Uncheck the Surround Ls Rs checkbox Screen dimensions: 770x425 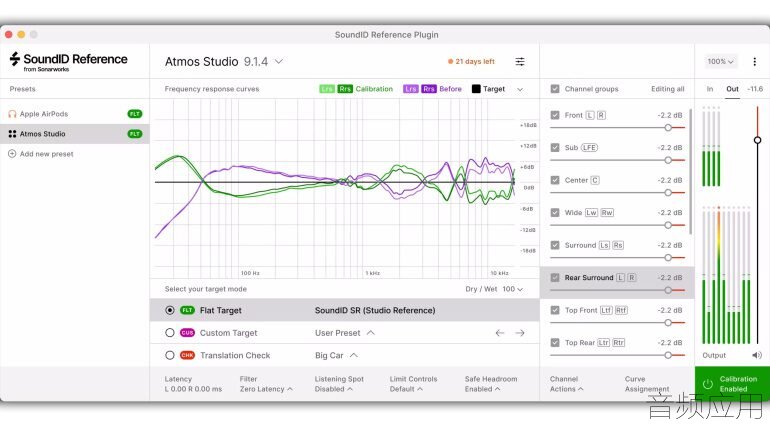point(555,245)
